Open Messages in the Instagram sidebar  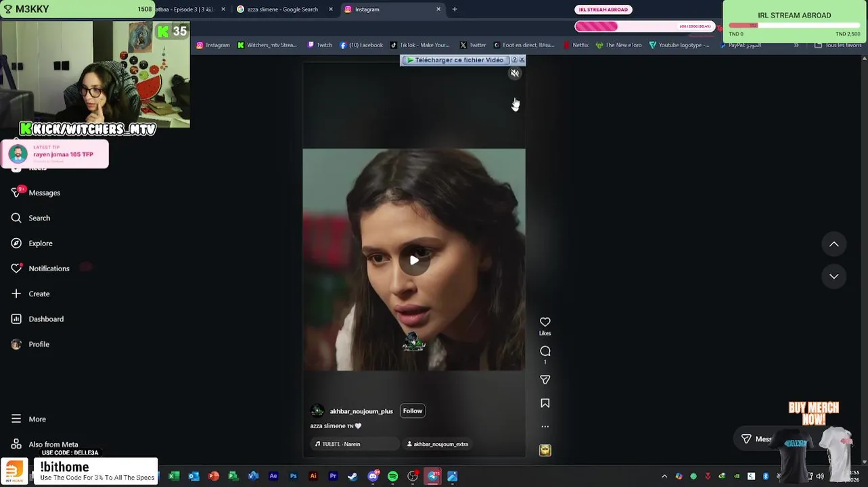point(36,193)
